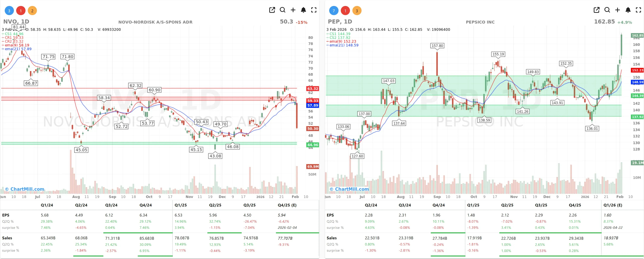The height and width of the screenshot is (259, 644).
Task: Open PEP chart in a new window
Action: point(597,10)
